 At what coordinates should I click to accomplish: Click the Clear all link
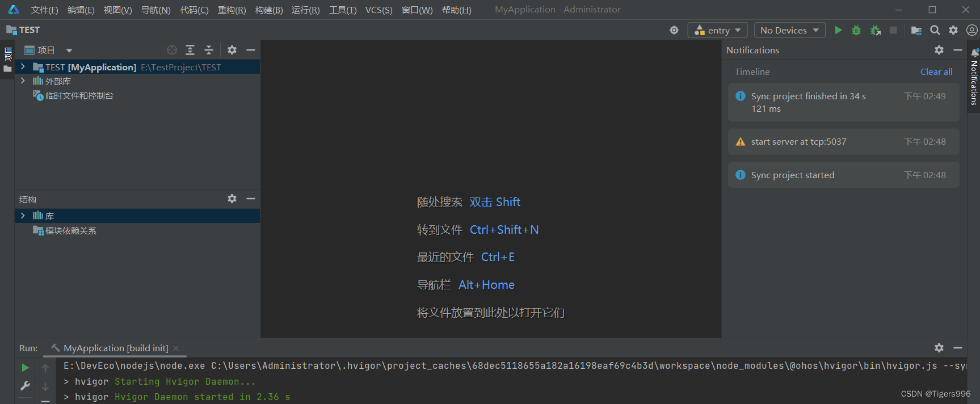[936, 71]
